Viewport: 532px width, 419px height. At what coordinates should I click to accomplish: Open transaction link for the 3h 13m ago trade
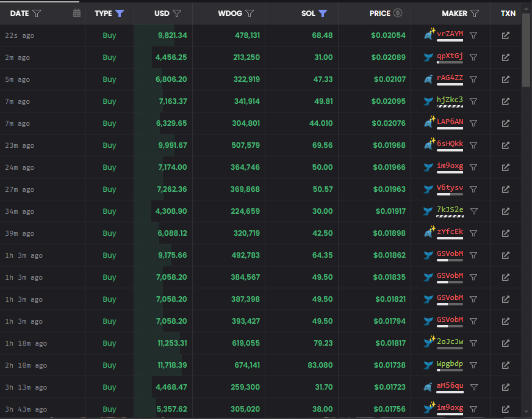[x=506, y=387]
